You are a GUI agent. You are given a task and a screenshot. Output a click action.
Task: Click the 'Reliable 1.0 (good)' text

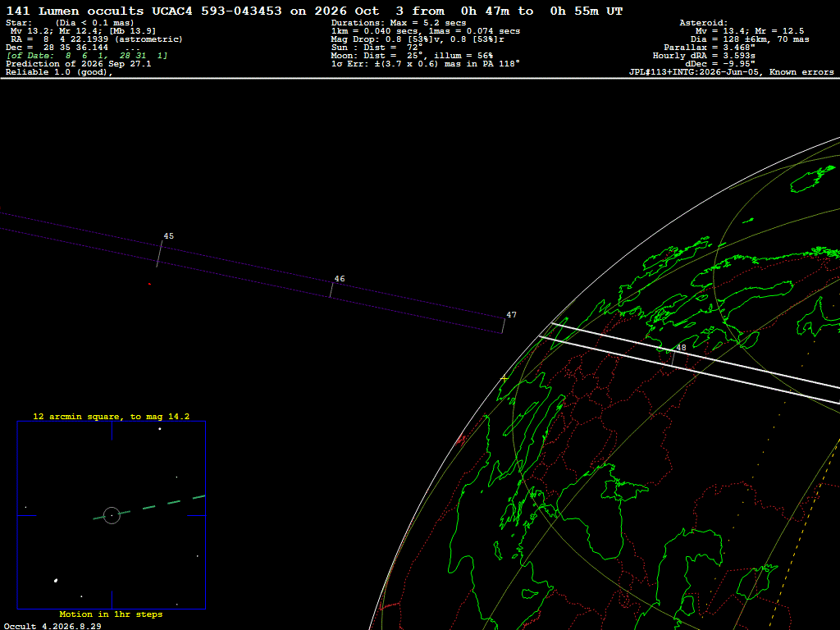click(59, 72)
